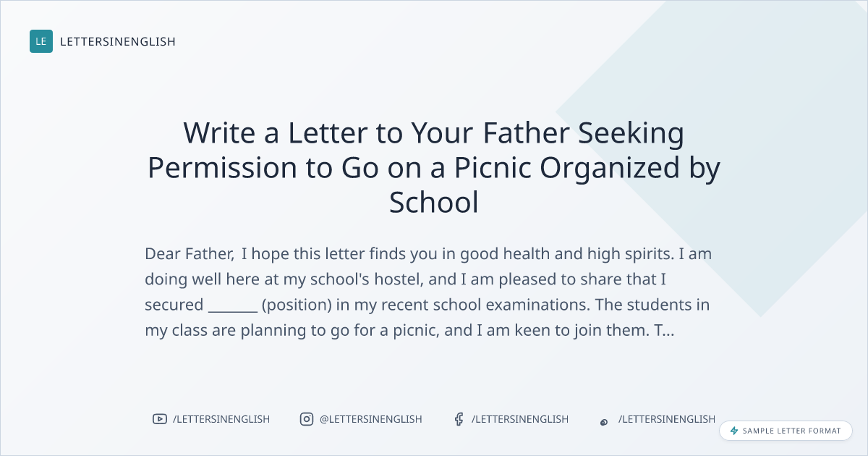Click the blank underline before (position)
The width and height of the screenshot is (868, 456).
pos(232,305)
